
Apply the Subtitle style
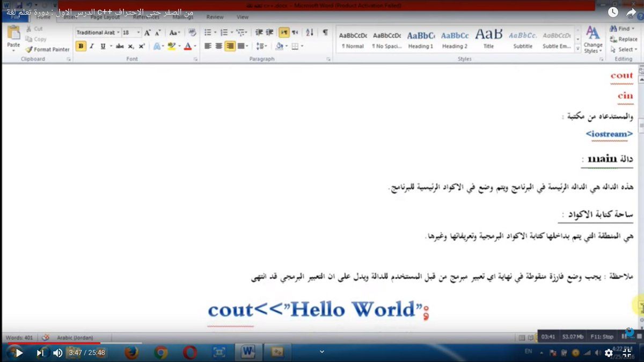click(x=523, y=40)
